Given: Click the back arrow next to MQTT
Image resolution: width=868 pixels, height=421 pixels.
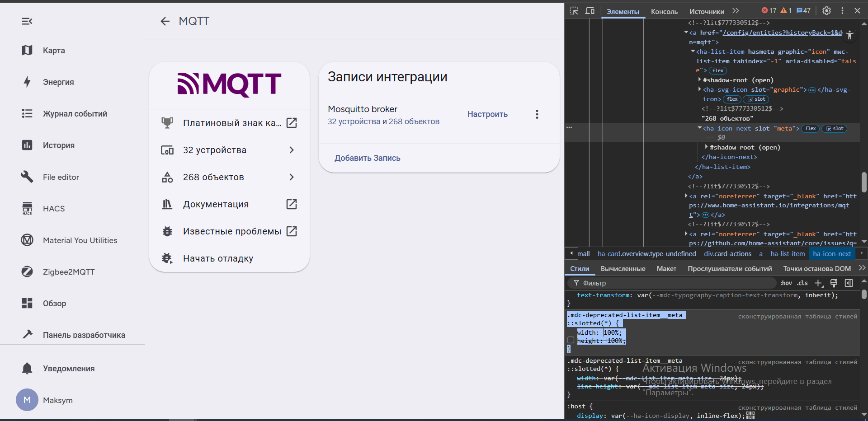Looking at the screenshot, I should 165,21.
